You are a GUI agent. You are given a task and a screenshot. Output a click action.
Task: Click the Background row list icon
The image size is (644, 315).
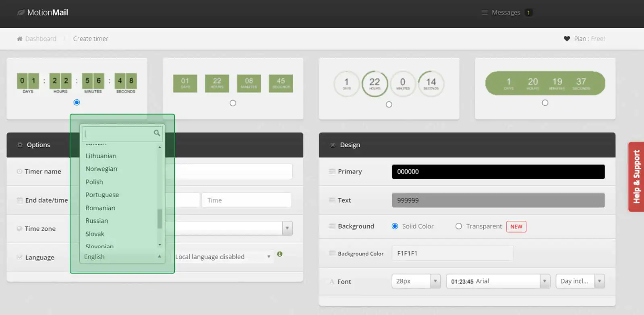pyautogui.click(x=332, y=226)
